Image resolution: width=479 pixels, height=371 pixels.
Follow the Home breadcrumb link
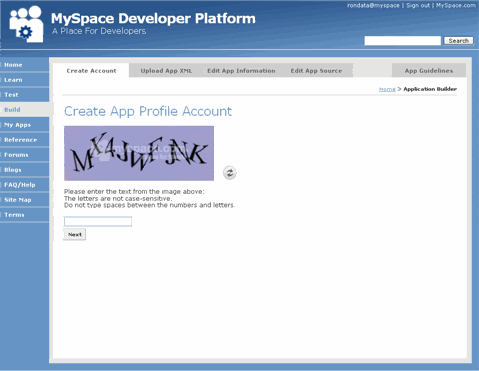(x=387, y=89)
